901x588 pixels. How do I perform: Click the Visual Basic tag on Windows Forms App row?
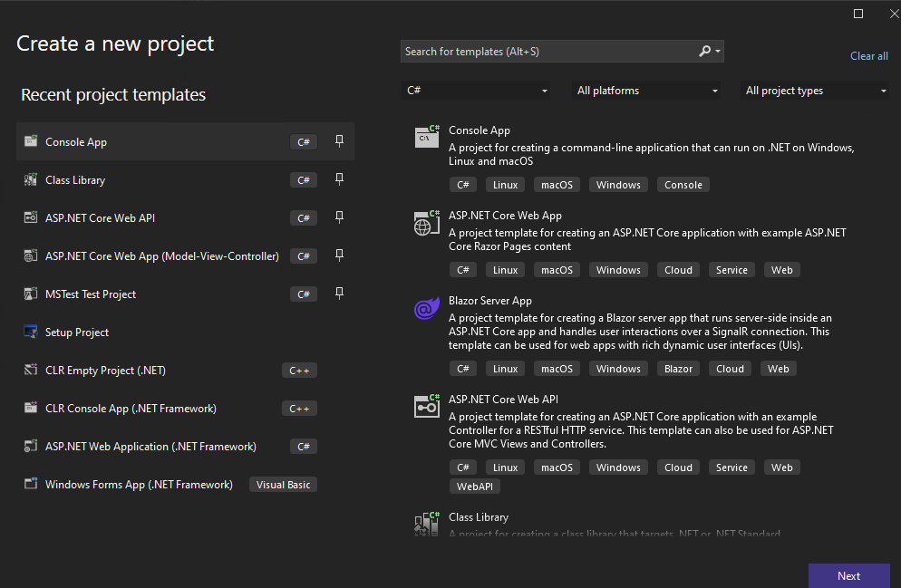pos(284,485)
